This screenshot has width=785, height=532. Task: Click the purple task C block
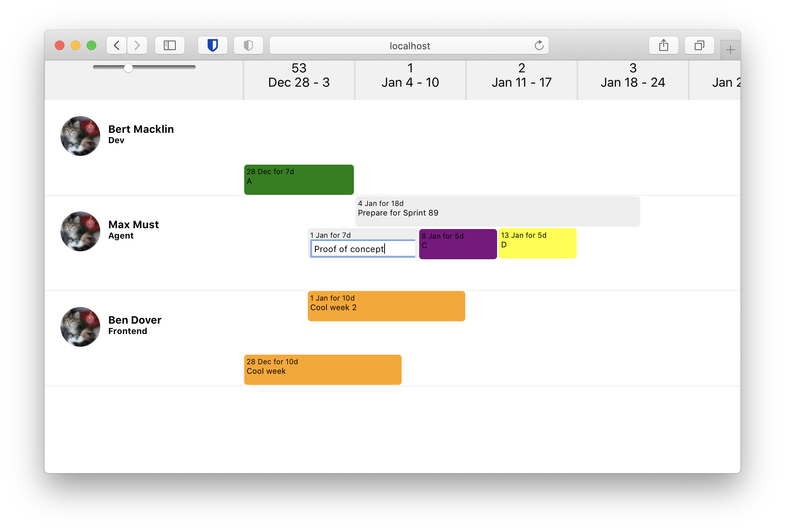(x=458, y=244)
